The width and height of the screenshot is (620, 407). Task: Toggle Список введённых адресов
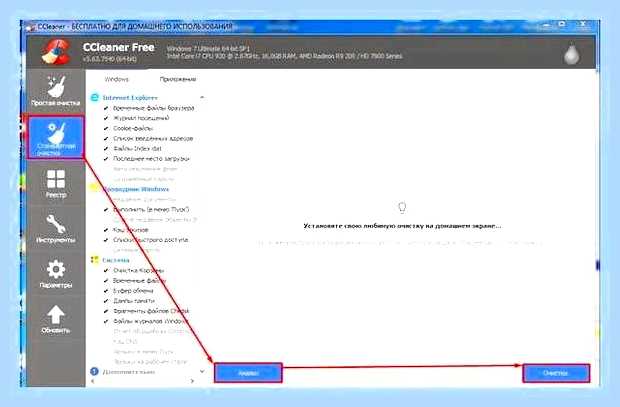(x=106, y=139)
